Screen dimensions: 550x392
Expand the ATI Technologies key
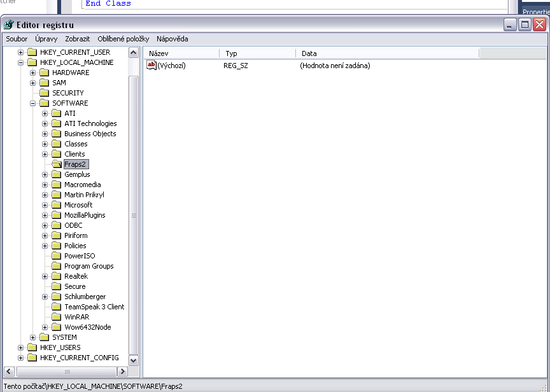click(x=45, y=123)
